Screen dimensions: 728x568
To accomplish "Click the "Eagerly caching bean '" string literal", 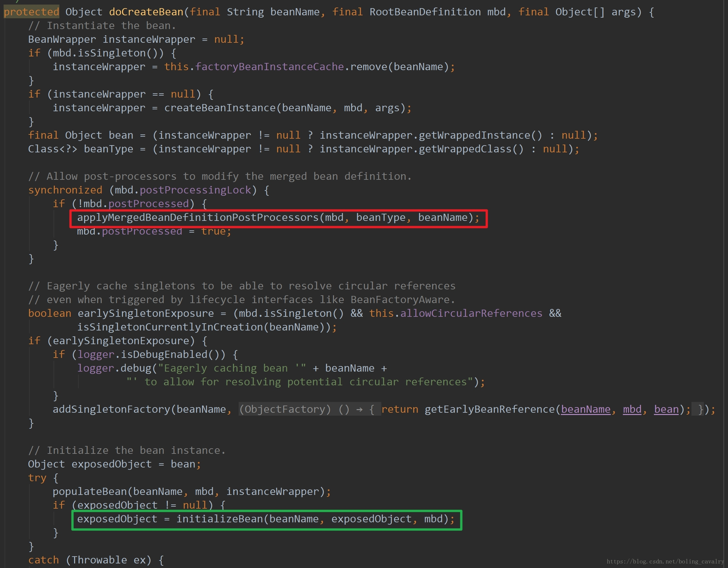I will click(232, 368).
